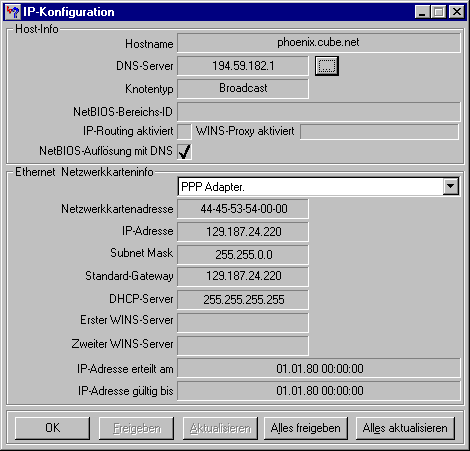Click the Subnet Mask field

(243, 255)
